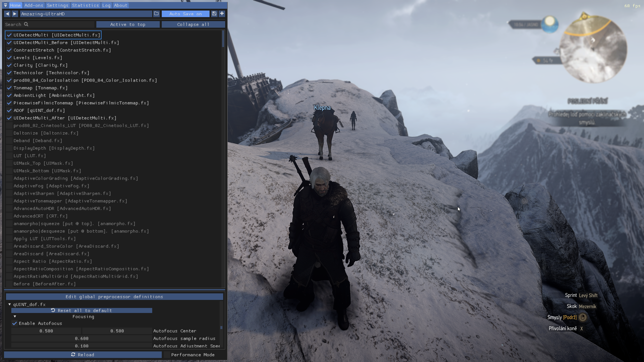
Task: Open the preset folder browser icon
Action: click(156, 14)
